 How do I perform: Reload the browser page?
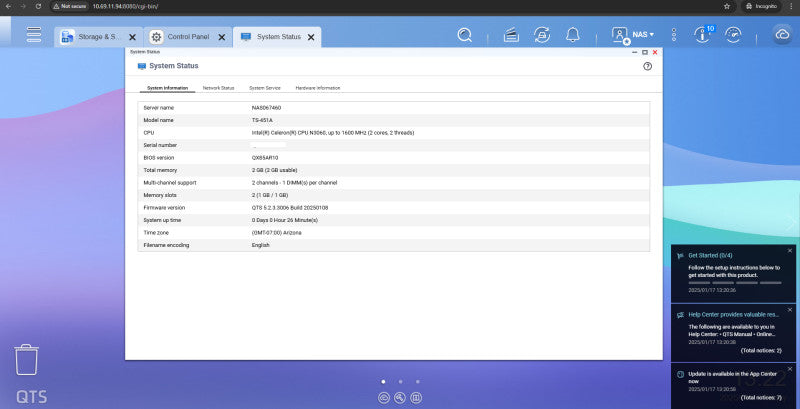38,6
